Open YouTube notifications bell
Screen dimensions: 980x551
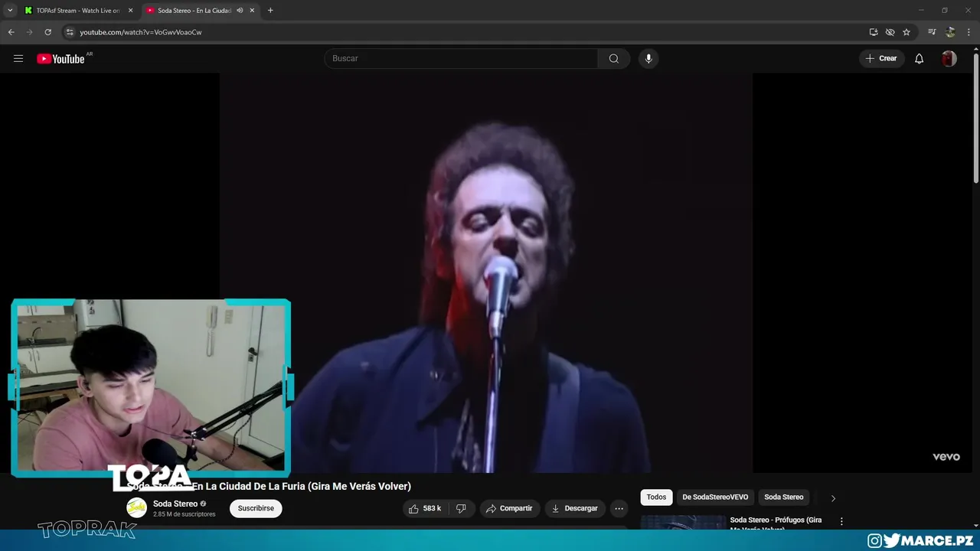point(920,59)
